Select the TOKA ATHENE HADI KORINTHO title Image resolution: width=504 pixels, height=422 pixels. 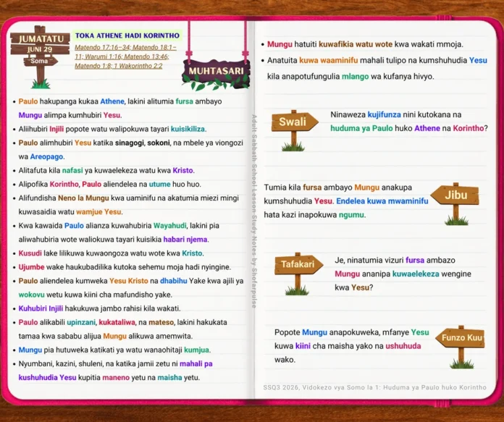[x=127, y=35]
